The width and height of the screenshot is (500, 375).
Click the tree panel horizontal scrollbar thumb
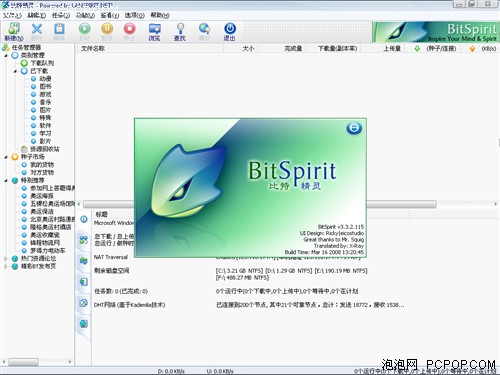(x=23, y=362)
